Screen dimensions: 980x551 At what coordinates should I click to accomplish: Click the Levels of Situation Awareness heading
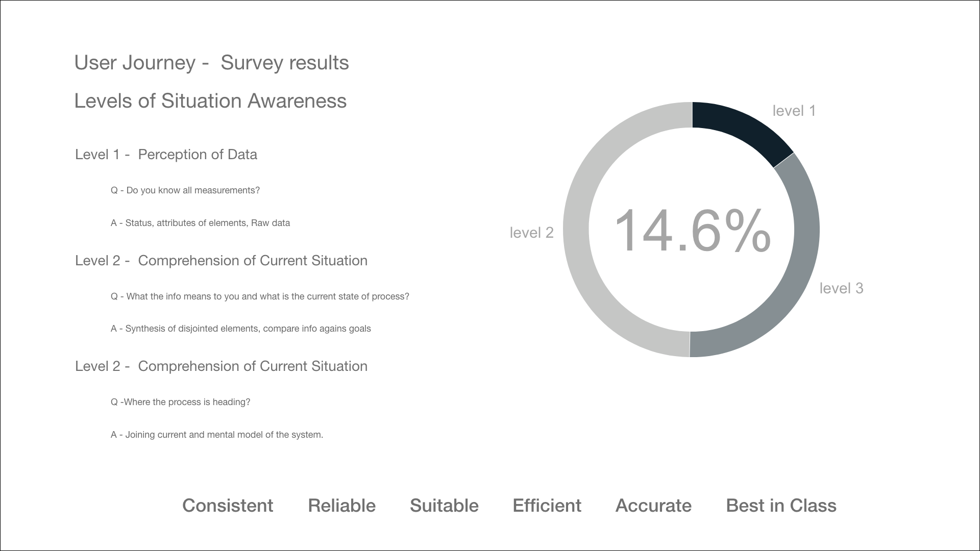[210, 101]
